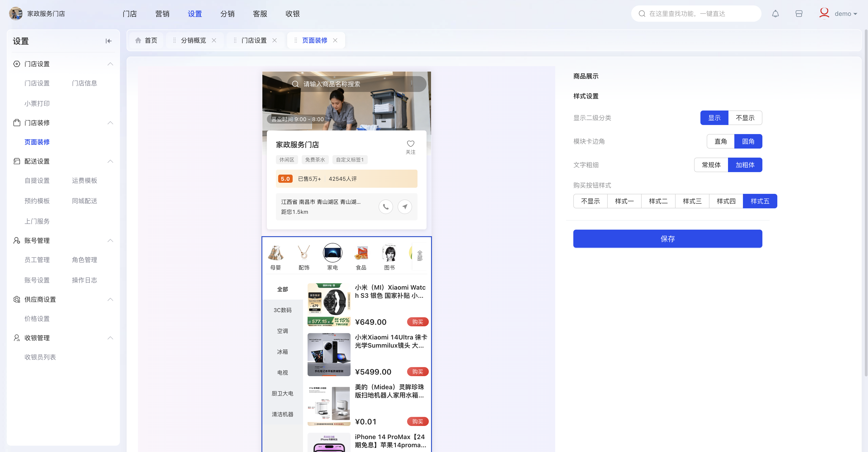This screenshot has height=452, width=868.
Task: Open the demo user dropdown
Action: click(846, 14)
